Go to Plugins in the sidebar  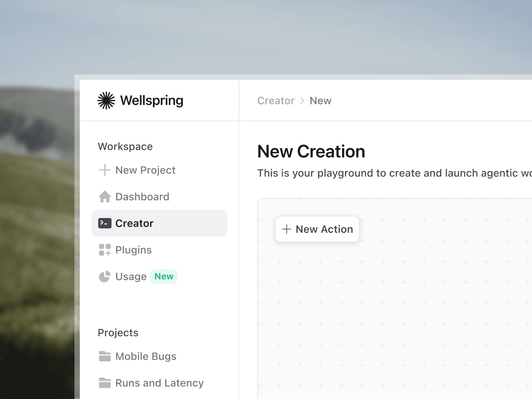click(x=159, y=250)
